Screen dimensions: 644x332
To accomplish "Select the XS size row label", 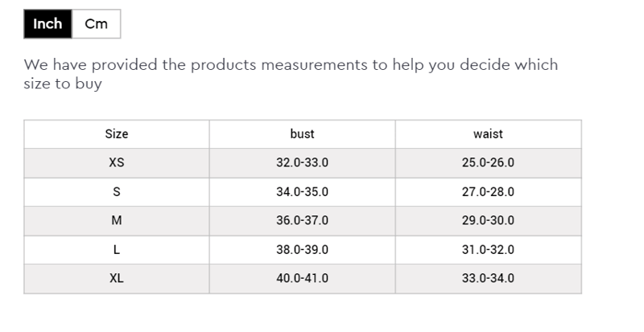I will pos(117,163).
